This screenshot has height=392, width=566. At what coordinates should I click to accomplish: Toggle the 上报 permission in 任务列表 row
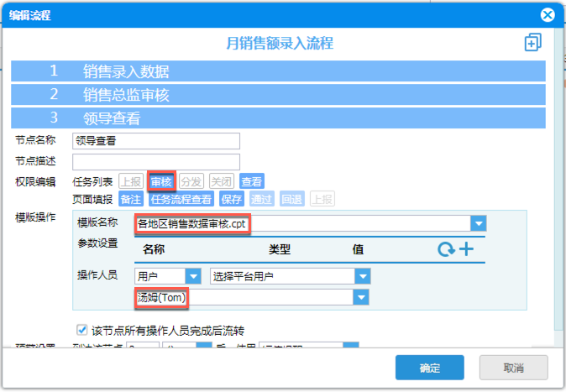click(131, 181)
